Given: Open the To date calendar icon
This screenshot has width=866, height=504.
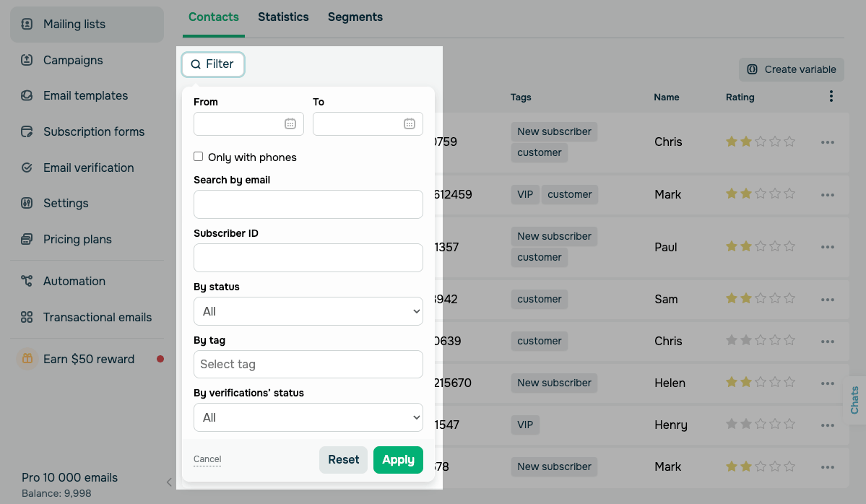Looking at the screenshot, I should tap(409, 123).
